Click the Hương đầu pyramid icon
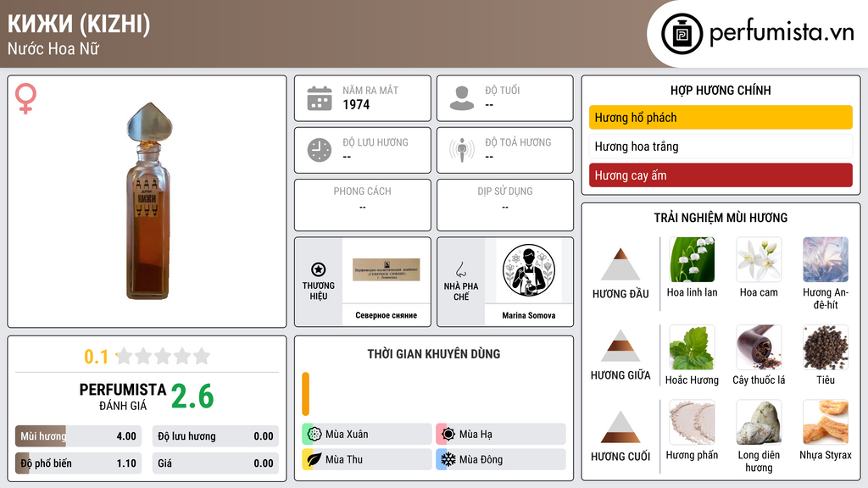The image size is (868, 488). [x=620, y=264]
